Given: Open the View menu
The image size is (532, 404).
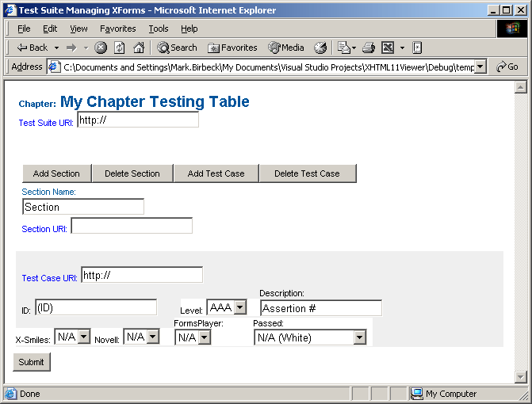Looking at the screenshot, I should tap(78, 29).
